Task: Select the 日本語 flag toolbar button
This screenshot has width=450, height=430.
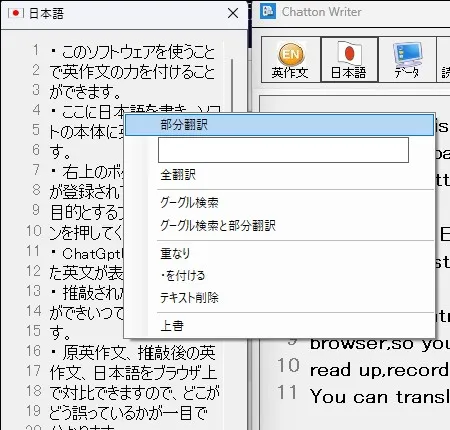Action: (349, 59)
